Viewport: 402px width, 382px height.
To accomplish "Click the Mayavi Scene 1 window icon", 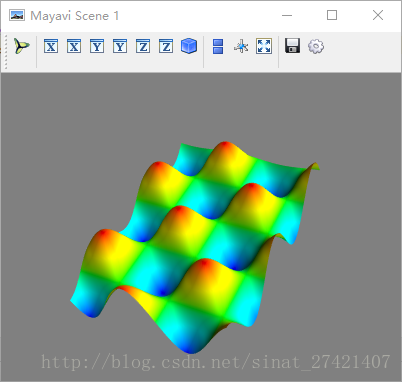I will [17, 15].
